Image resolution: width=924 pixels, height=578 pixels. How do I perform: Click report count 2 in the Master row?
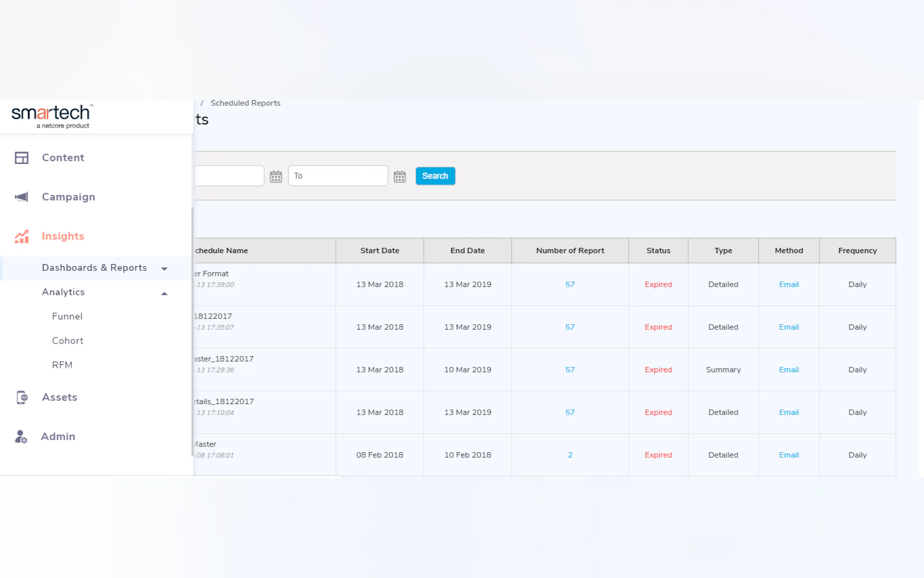(x=570, y=455)
